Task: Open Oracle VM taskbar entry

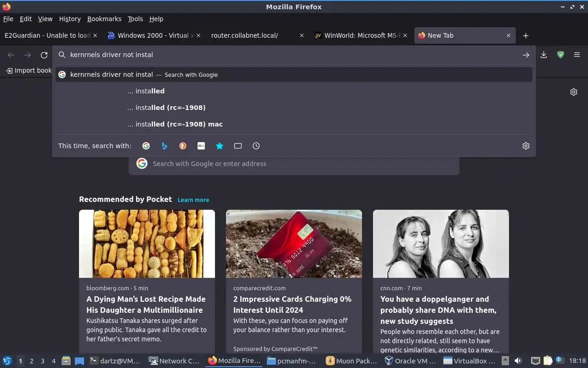Action: click(x=410, y=361)
